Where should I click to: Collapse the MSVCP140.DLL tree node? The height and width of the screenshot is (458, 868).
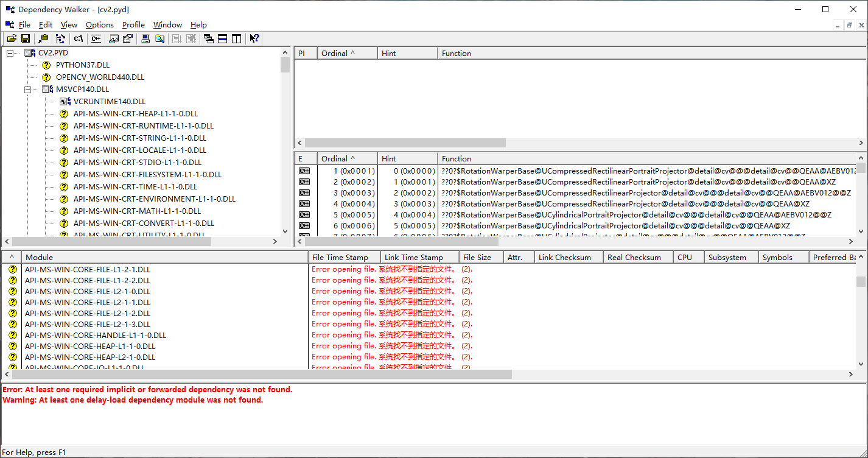click(x=27, y=90)
